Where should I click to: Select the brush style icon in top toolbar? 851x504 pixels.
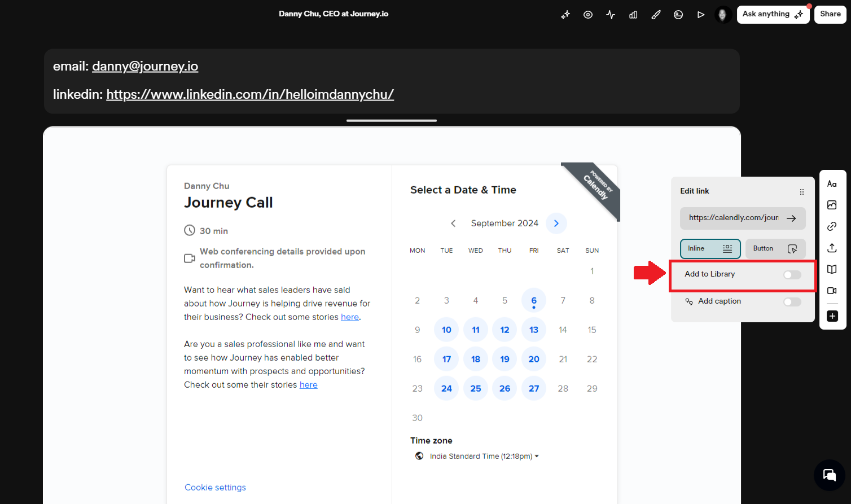(x=656, y=15)
